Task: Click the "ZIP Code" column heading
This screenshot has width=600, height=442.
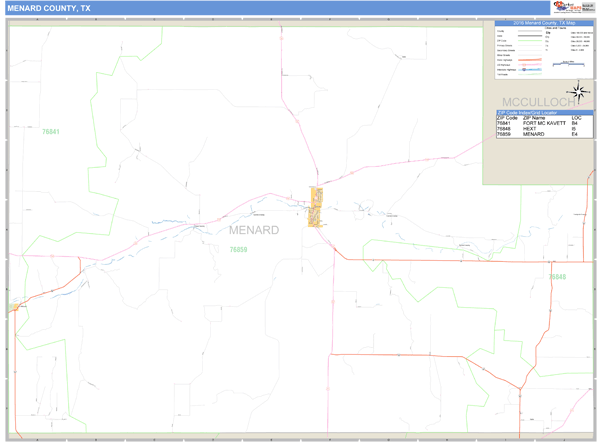Action: click(x=507, y=118)
